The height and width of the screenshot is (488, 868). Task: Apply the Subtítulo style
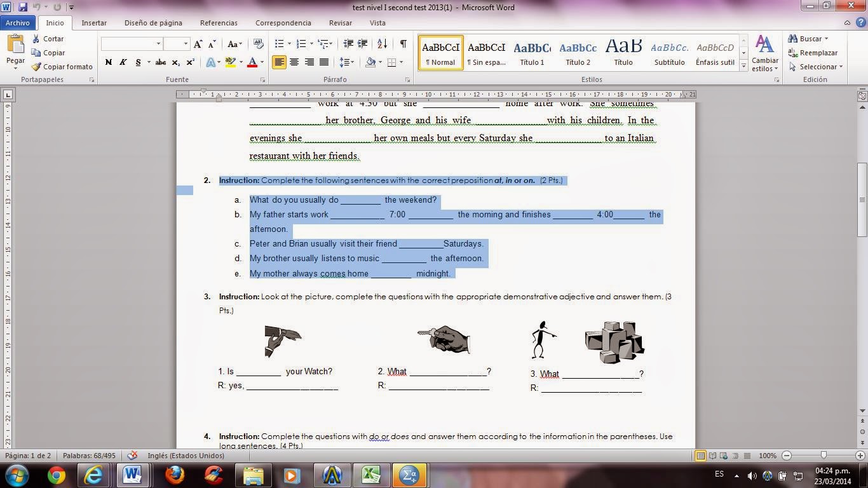pos(669,53)
